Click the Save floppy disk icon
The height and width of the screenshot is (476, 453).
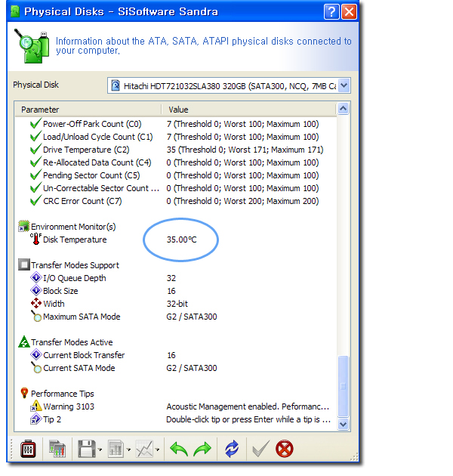pos(87,449)
